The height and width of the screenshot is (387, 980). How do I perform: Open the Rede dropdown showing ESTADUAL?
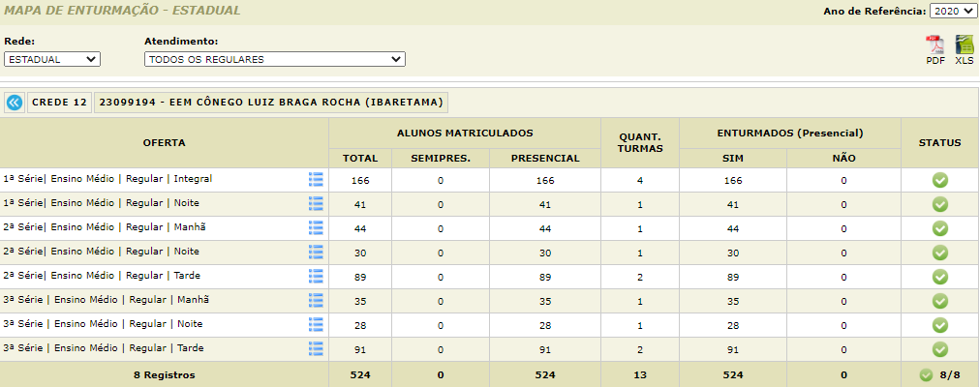pos(52,59)
